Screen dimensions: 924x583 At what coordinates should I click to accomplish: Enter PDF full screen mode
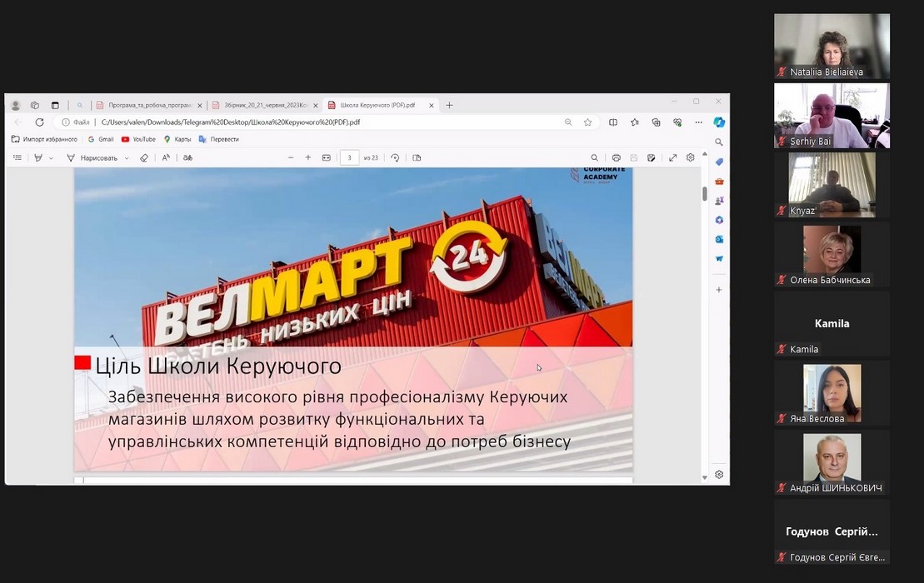(673, 157)
